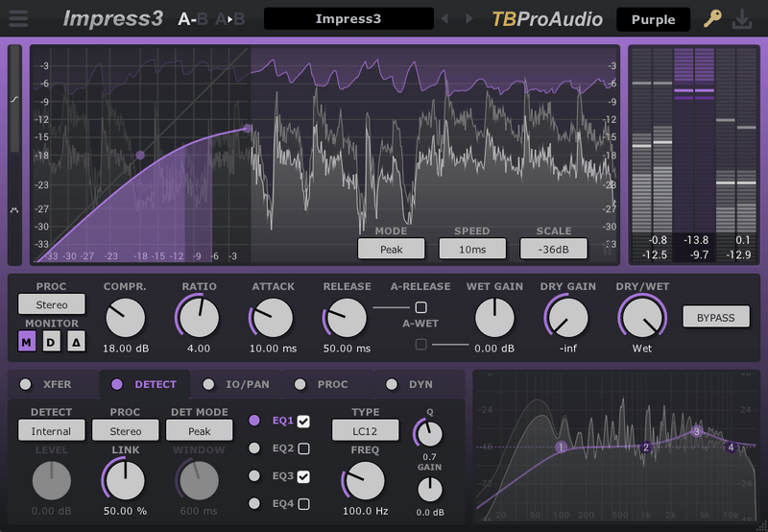Enable the EQ2 checkbox

303,448
